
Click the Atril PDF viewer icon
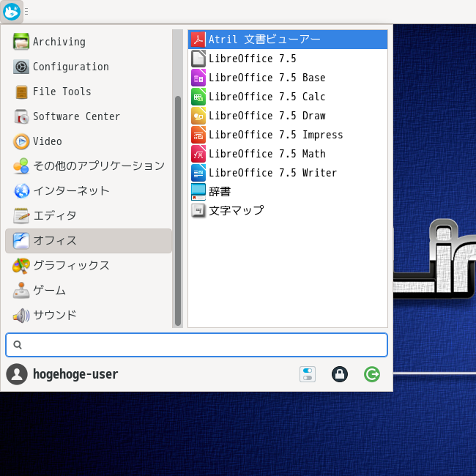(198, 40)
